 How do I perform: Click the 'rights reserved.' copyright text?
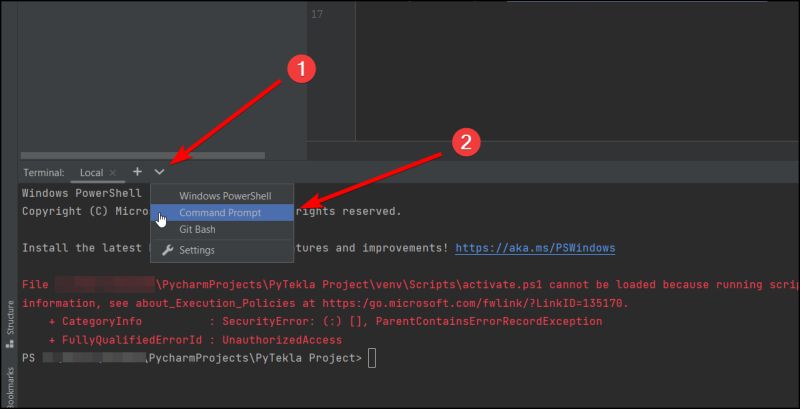[348, 211]
